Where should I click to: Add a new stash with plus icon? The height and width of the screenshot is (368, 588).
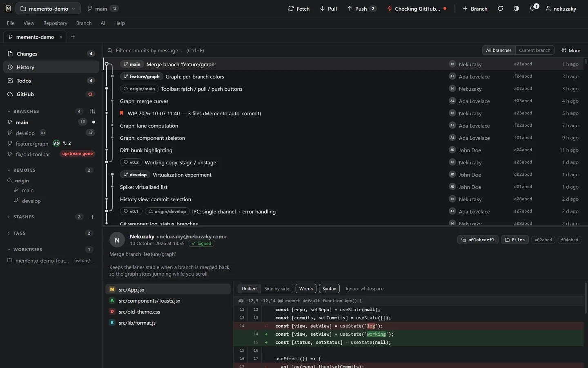click(93, 217)
